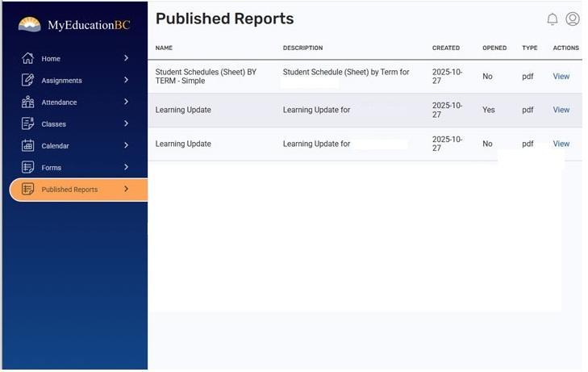Expand the Attendance chevron arrow

click(x=126, y=102)
